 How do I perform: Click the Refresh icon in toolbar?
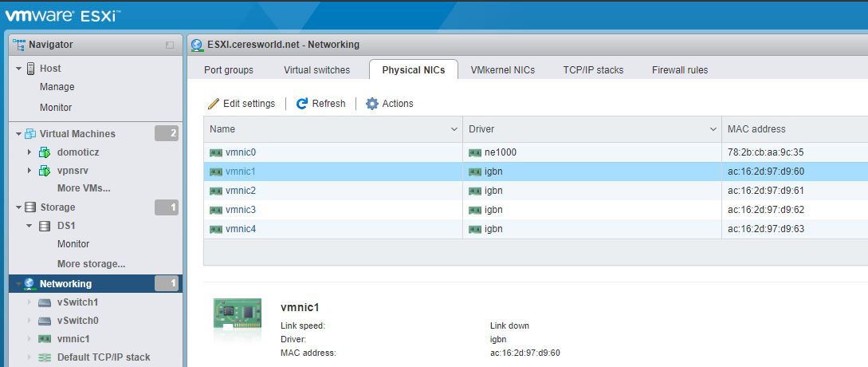click(301, 104)
